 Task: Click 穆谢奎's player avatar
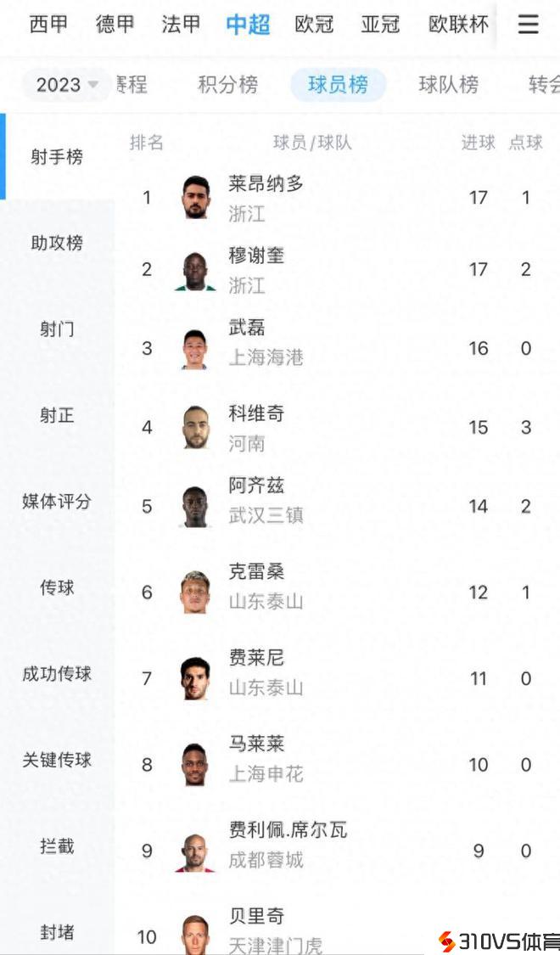point(196,271)
